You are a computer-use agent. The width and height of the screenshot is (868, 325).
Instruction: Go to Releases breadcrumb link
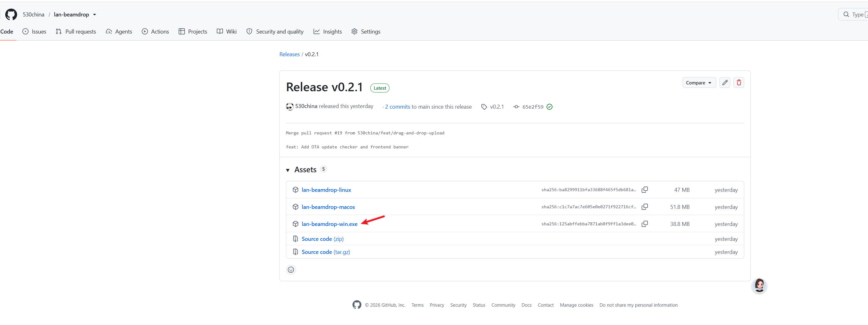point(289,54)
